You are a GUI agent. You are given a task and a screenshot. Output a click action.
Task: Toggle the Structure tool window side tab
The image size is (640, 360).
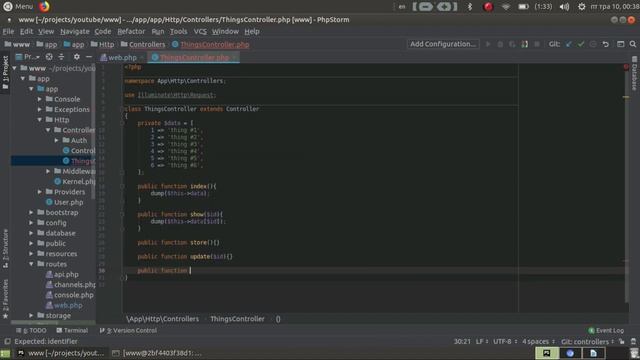coord(5,248)
